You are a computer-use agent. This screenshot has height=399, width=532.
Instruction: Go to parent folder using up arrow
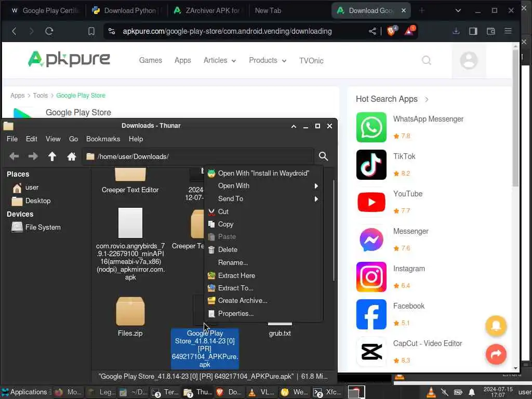(x=52, y=156)
